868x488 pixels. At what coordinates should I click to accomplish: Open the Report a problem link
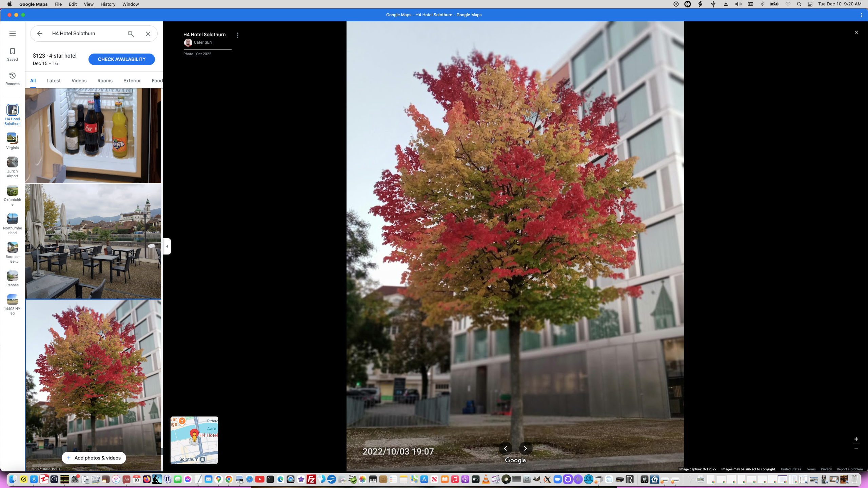click(x=850, y=469)
